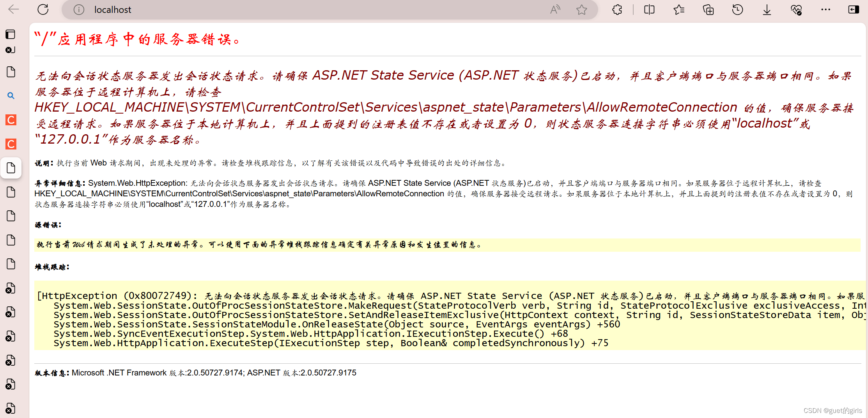The height and width of the screenshot is (418, 868).
Task: Click the "堆栈跟踪:" label
Action: point(51,267)
